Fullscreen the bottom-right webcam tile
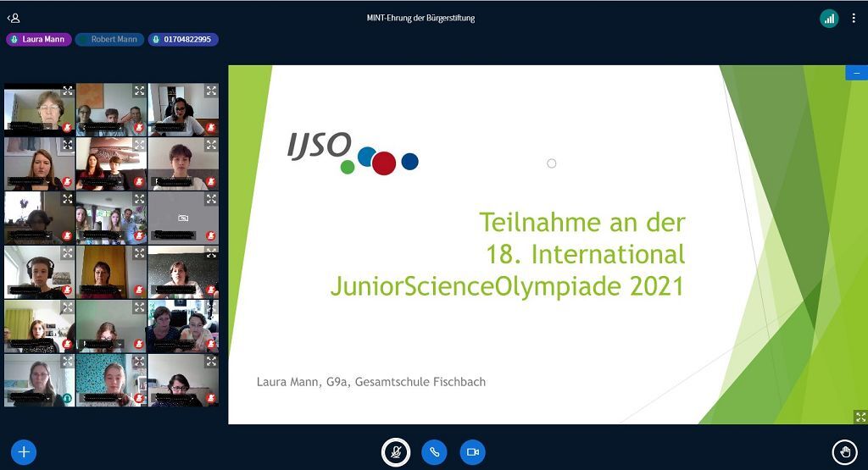The image size is (868, 470). pos(211,362)
